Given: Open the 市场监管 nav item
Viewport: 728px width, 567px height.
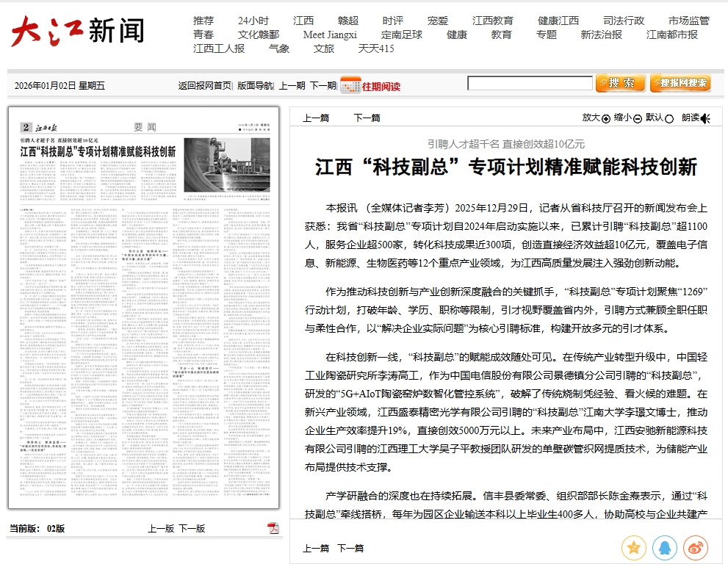Looking at the screenshot, I should point(688,21).
